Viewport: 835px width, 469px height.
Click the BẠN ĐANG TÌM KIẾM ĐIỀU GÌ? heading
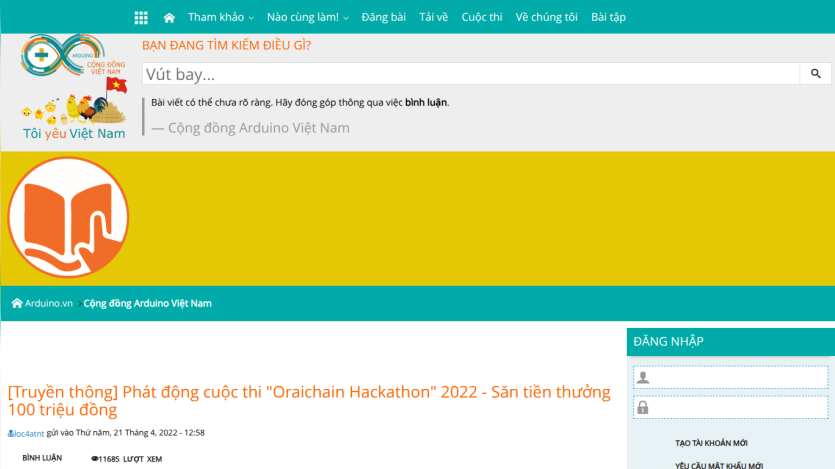(226, 45)
